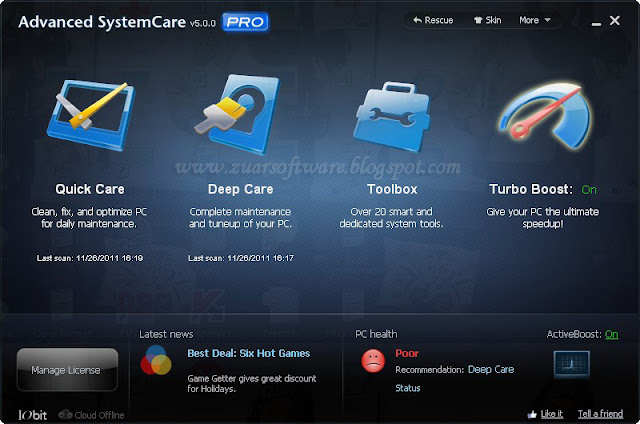Open the ActiveBoost monitor graph icon

pos(571,364)
